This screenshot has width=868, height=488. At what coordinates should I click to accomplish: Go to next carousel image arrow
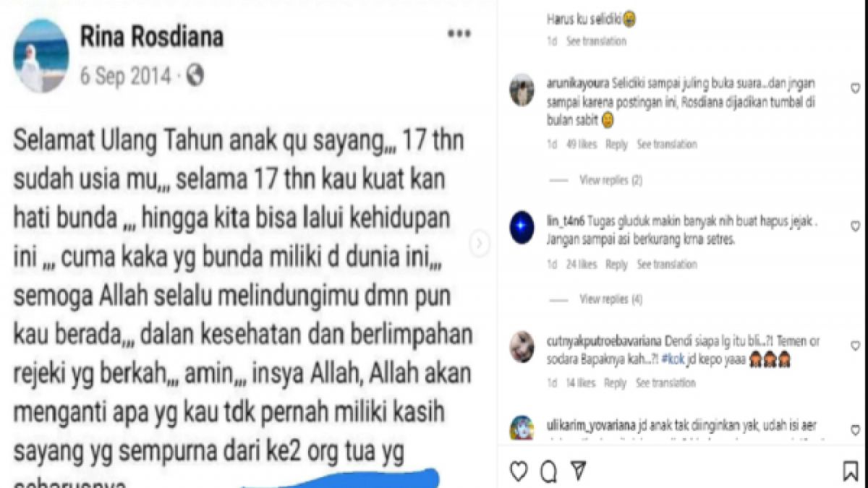(x=480, y=244)
